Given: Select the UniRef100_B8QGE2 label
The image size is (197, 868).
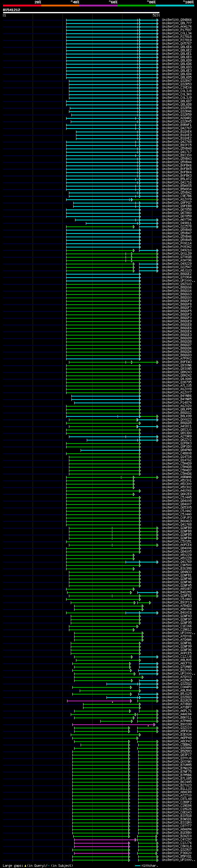Looking at the screenshot, I should click(177, 274).
